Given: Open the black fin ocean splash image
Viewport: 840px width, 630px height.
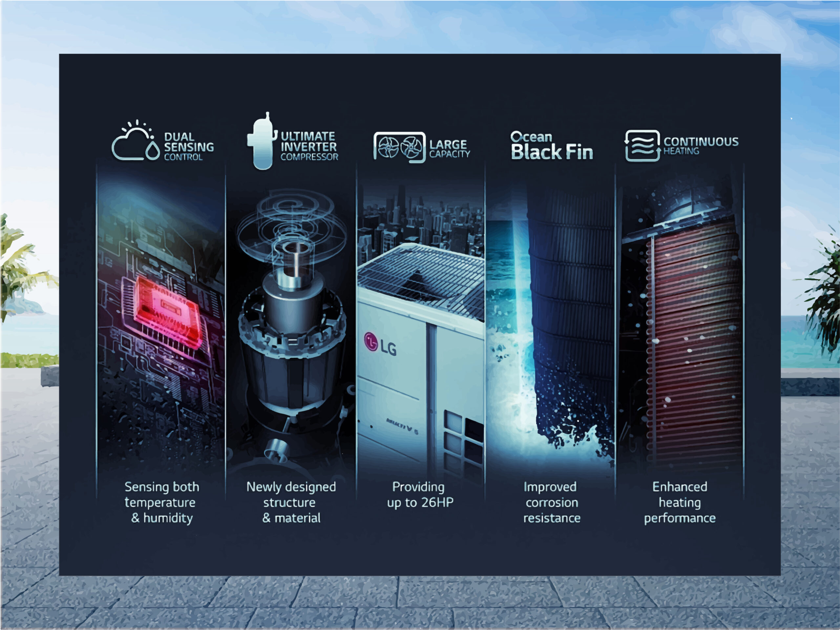Looking at the screenshot, I should tap(550, 323).
